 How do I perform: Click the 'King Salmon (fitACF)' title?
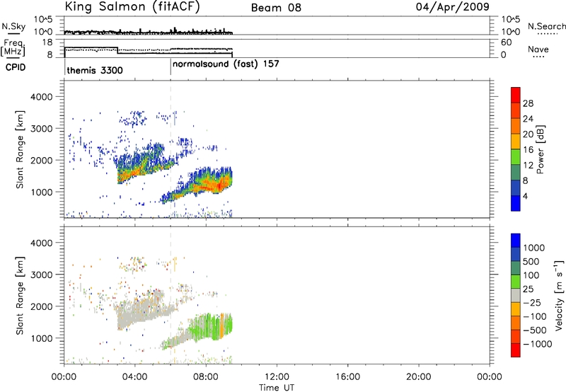(132, 7)
